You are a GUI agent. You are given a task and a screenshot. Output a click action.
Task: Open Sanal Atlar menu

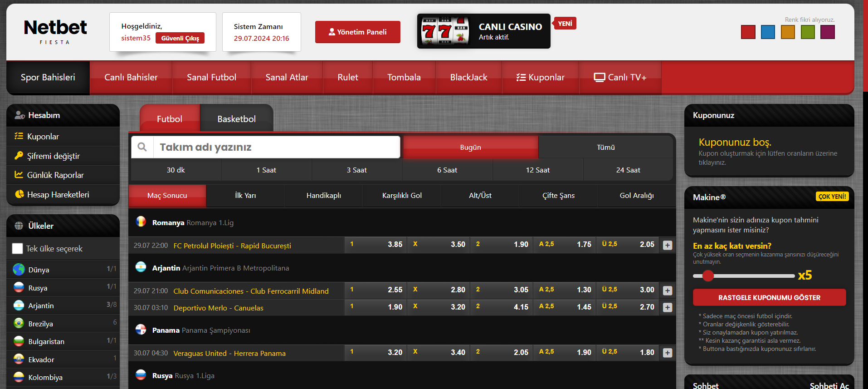pyautogui.click(x=287, y=78)
